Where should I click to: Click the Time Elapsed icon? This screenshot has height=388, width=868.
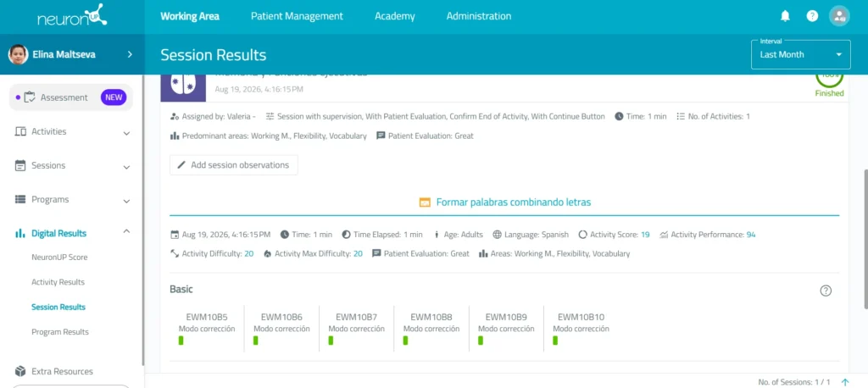click(x=346, y=235)
